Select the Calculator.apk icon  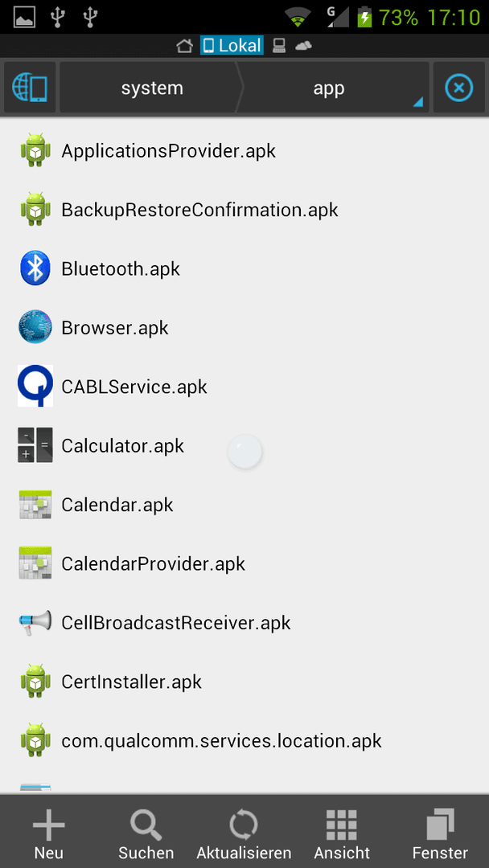(35, 445)
